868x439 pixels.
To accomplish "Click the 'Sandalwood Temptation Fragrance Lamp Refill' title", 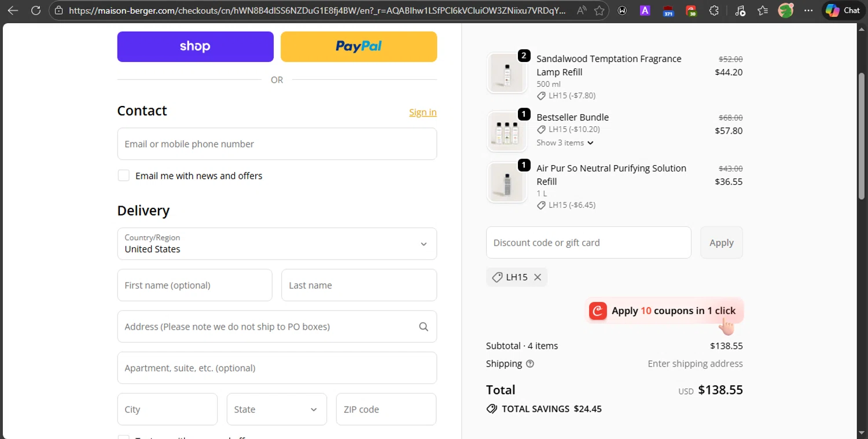I will click(609, 65).
